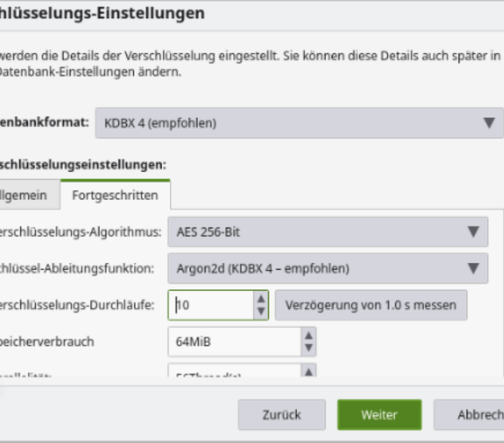
Task: Click the arrow icon of the Argon2d combo box
Action: click(473, 268)
